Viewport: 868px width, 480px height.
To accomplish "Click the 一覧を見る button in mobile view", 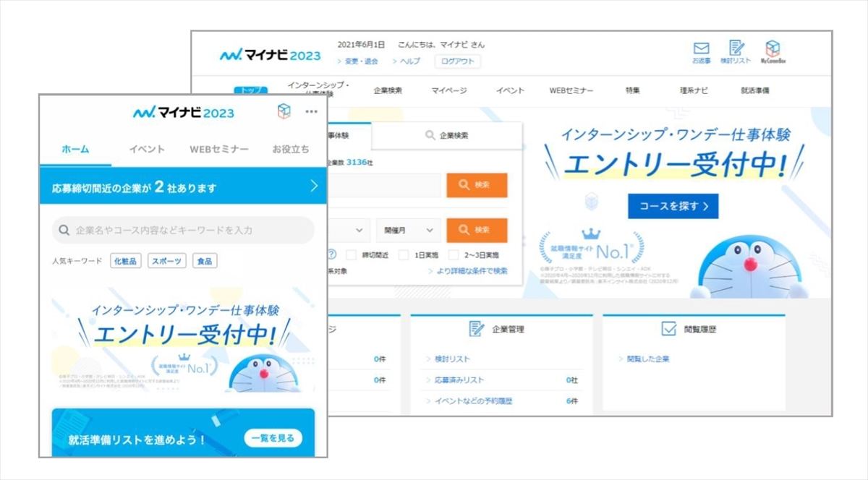I will click(273, 438).
